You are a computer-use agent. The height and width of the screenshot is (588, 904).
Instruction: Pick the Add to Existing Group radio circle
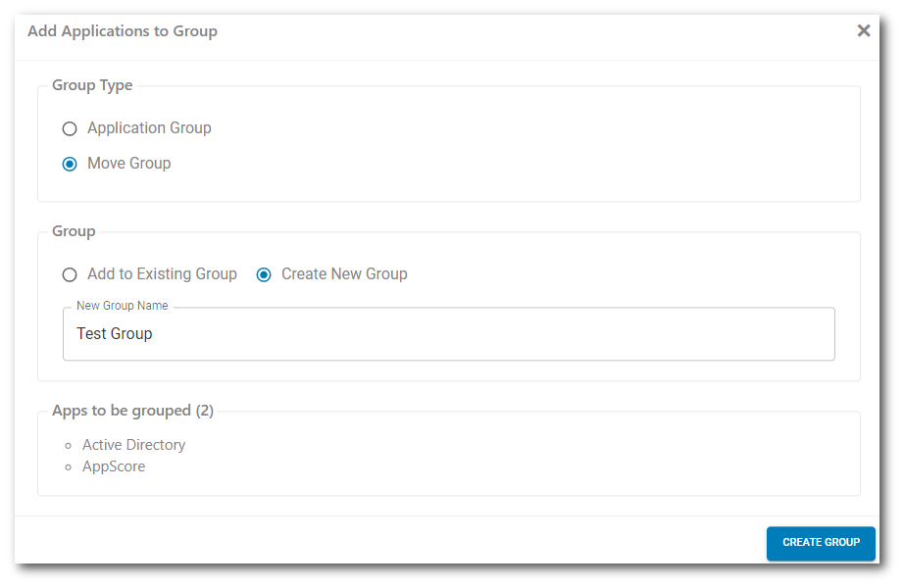pos(70,274)
